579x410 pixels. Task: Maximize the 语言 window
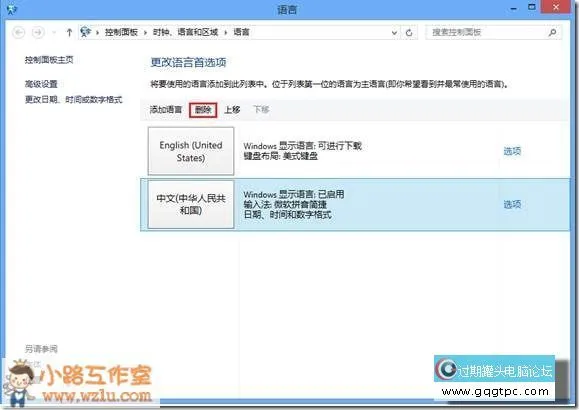click(x=532, y=7)
